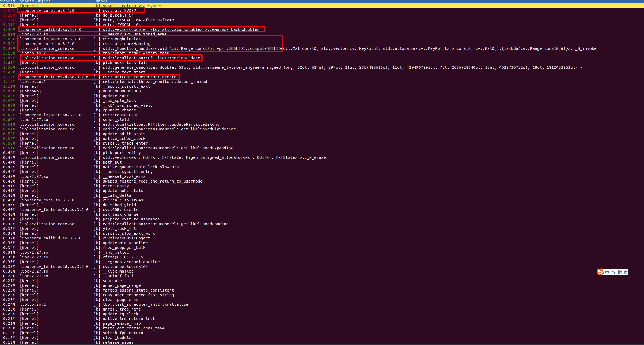Viewport: 644px width, 345px height.
Task: Toggle Chinese/English mode via 中 icon
Action: (x=607, y=273)
